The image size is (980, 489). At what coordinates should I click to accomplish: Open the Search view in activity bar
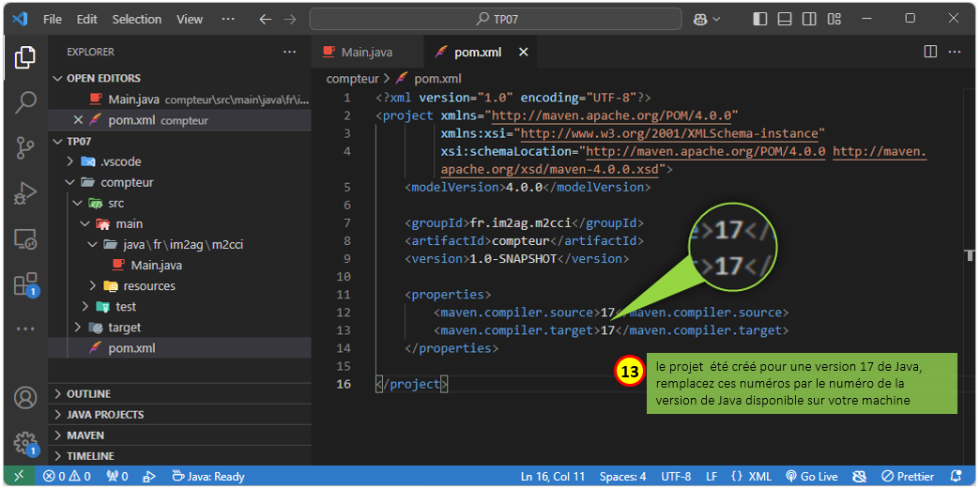click(25, 101)
